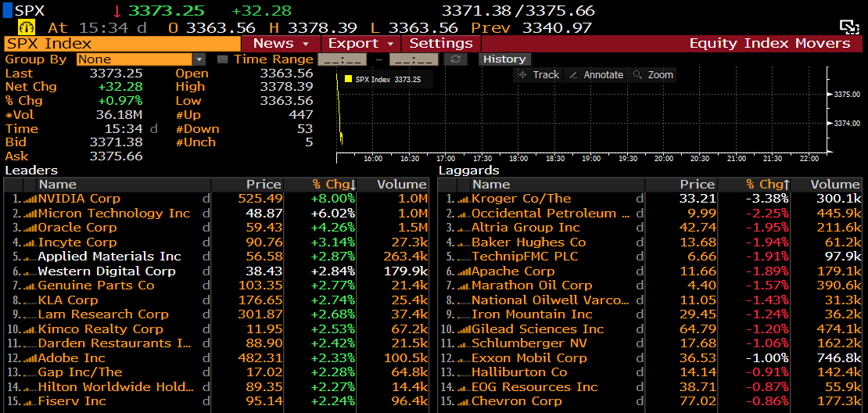This screenshot has height=413, width=868.
Task: Click the signal bars icon beside Oracle Corp
Action: [30, 228]
